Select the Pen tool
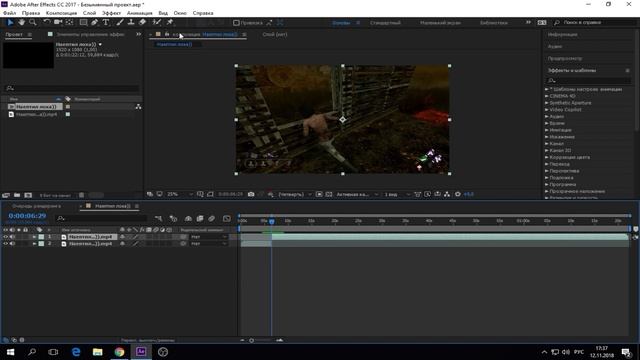The height and width of the screenshot is (360, 640). coord(95,22)
